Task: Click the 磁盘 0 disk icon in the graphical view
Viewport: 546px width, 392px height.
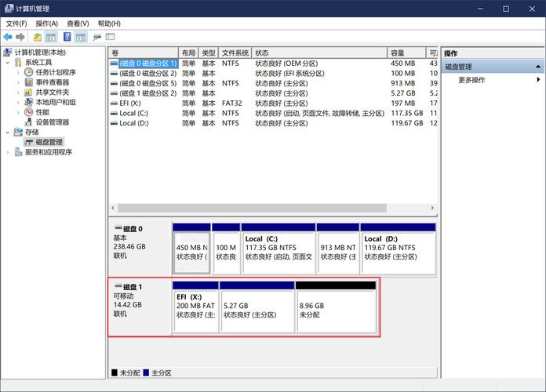Action: [118, 228]
